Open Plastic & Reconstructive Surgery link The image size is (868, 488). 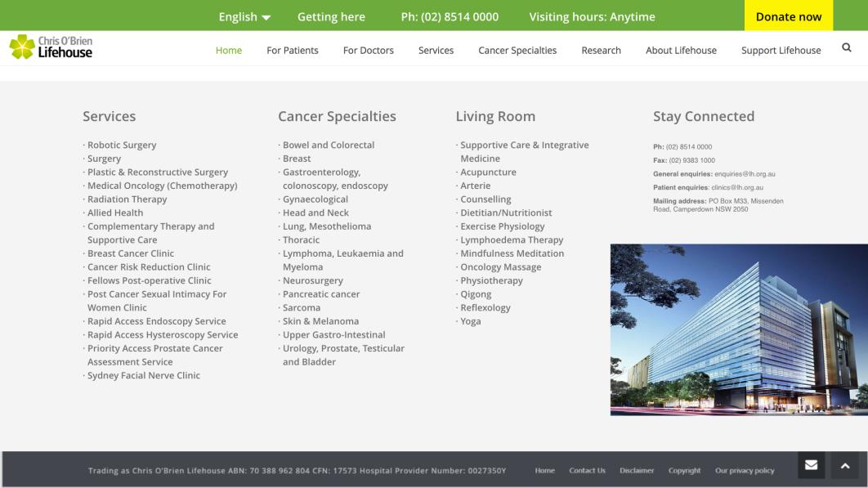pyautogui.click(x=158, y=172)
